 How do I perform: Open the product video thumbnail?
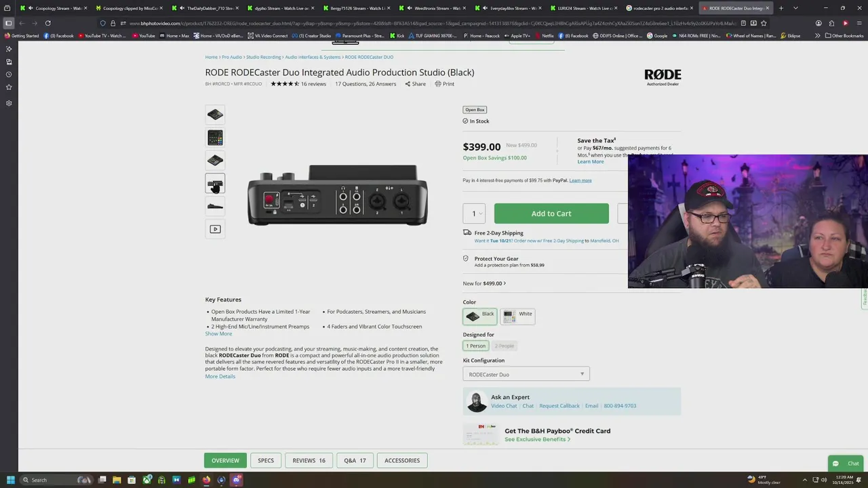(215, 229)
